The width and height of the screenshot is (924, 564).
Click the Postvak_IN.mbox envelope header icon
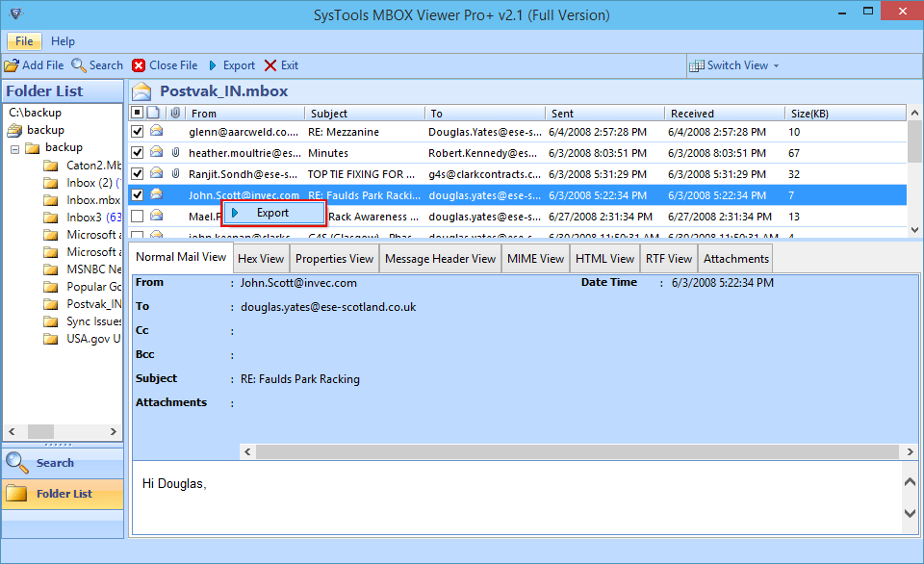pos(141,91)
